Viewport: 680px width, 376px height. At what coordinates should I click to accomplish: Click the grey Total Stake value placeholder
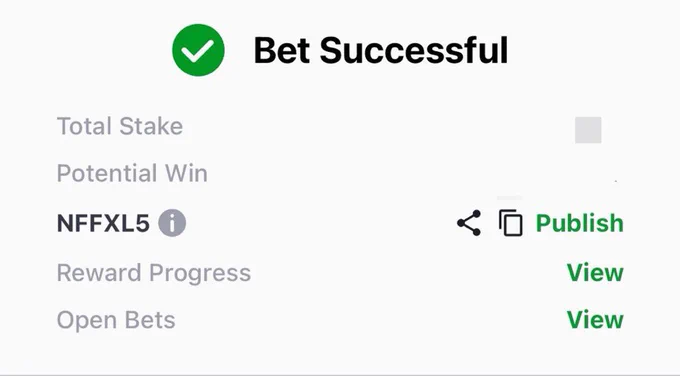click(x=588, y=130)
